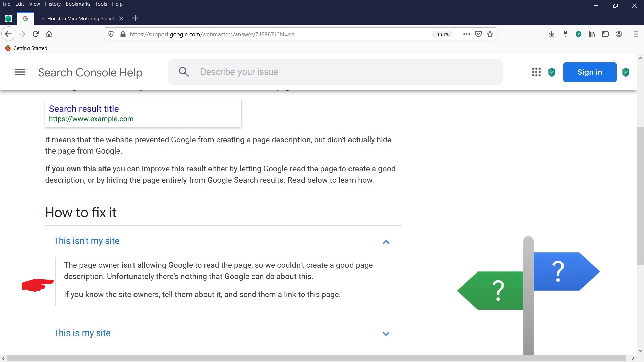Open the green shield extension in toolbar

tap(579, 34)
